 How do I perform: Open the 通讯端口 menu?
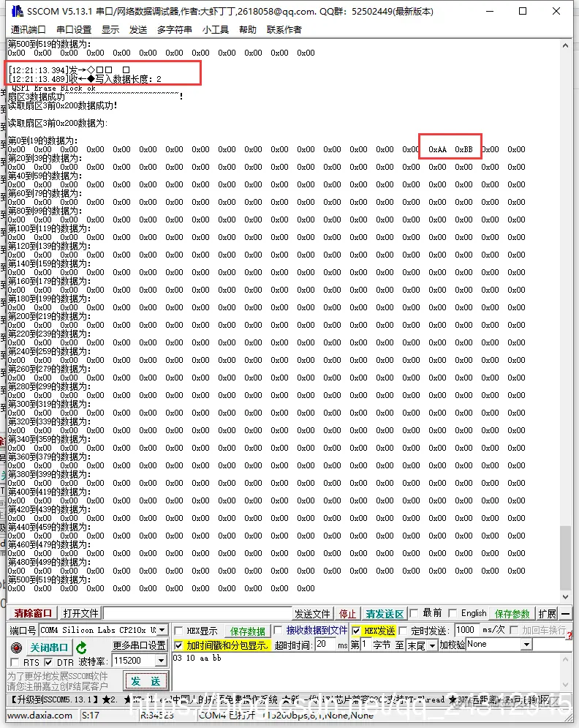(x=29, y=30)
